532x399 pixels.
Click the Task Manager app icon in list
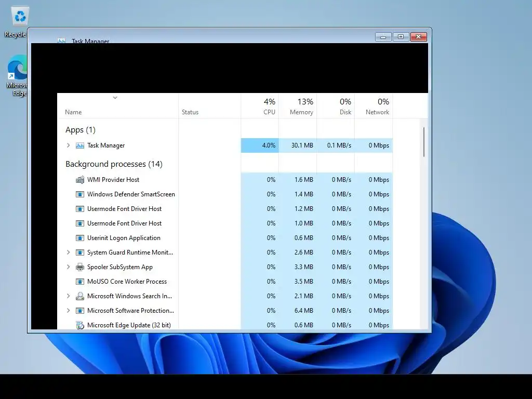[x=79, y=145]
